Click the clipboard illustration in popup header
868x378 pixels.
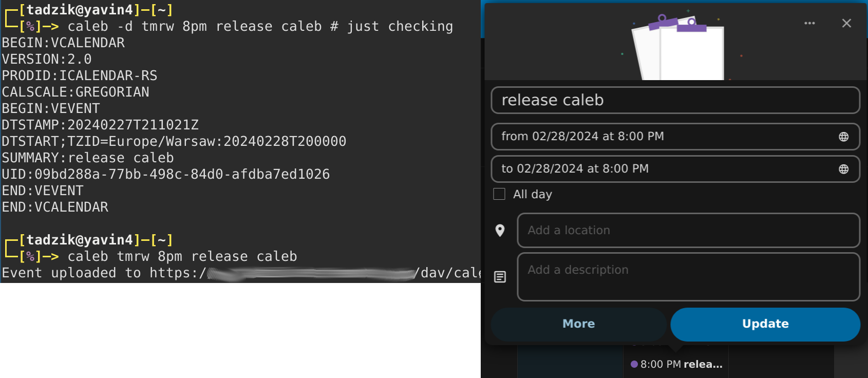[x=678, y=49]
